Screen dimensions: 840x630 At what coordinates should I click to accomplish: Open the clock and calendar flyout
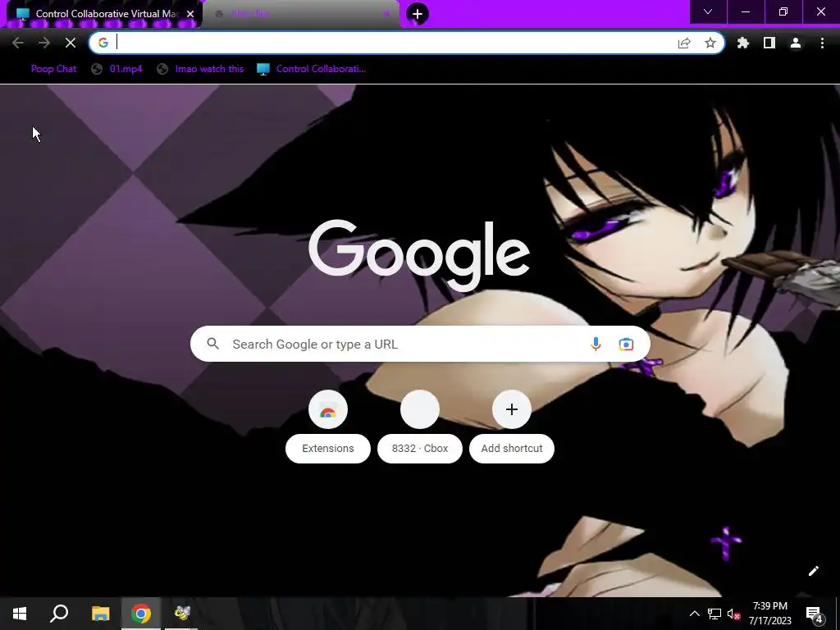pyautogui.click(x=769, y=614)
